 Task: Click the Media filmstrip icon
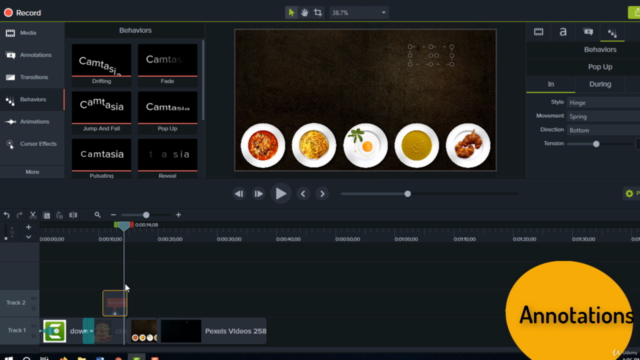[x=10, y=33]
